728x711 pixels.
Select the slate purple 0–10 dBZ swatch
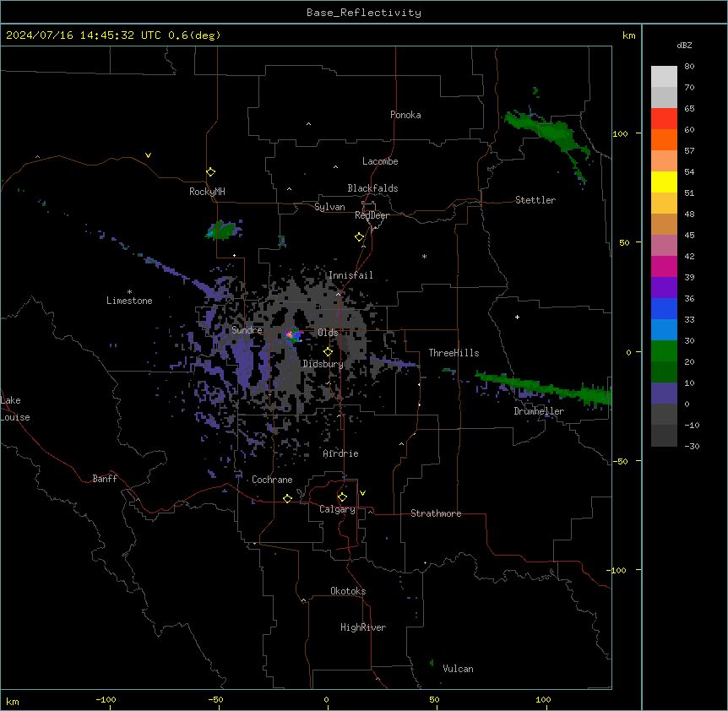click(x=664, y=393)
